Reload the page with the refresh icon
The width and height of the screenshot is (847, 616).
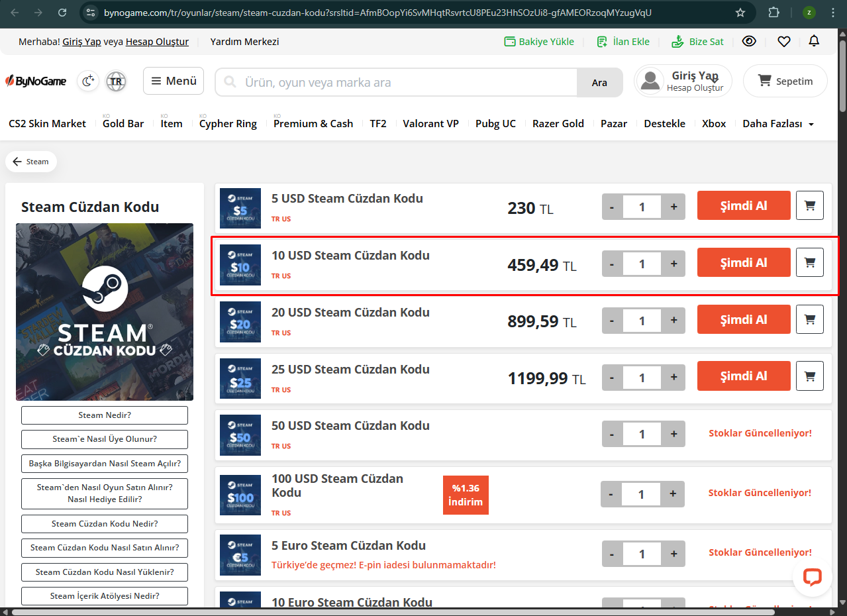point(62,13)
